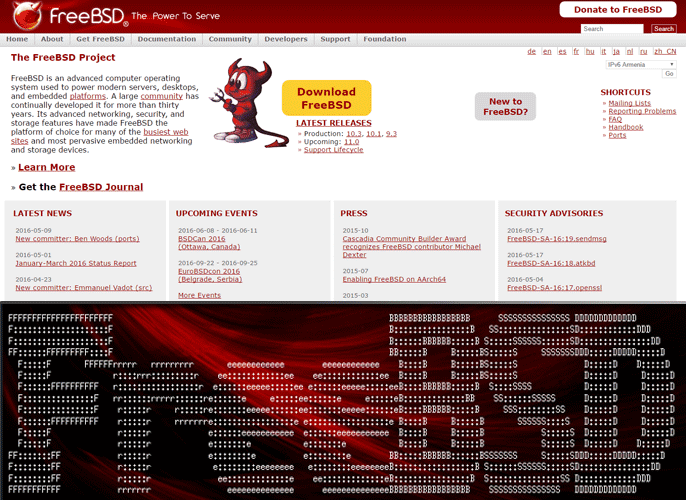Open the Handbook shortcut
Viewport: 686px width, 500px height.
pos(626,127)
